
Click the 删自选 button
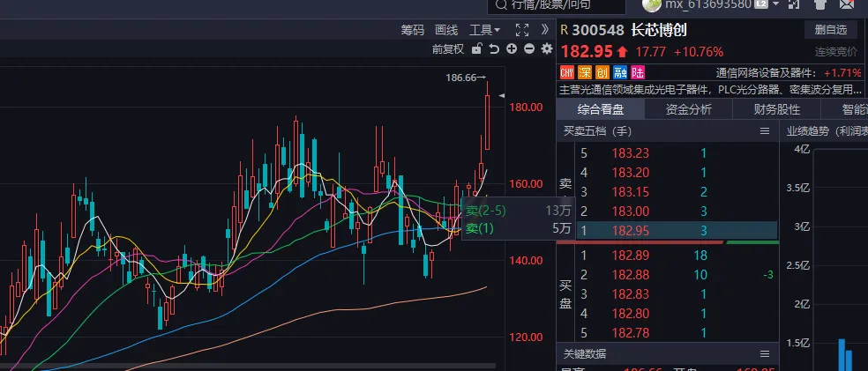(830, 30)
